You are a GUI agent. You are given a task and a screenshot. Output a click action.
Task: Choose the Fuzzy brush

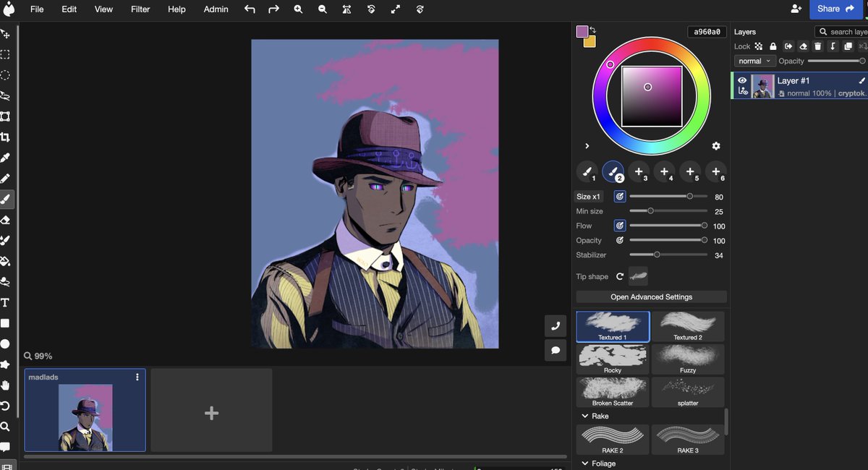[688, 359]
